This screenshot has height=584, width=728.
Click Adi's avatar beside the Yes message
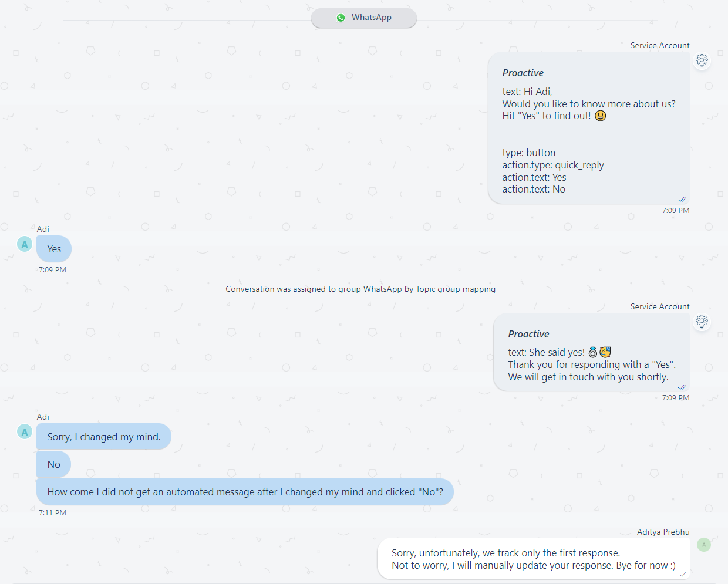tap(25, 244)
